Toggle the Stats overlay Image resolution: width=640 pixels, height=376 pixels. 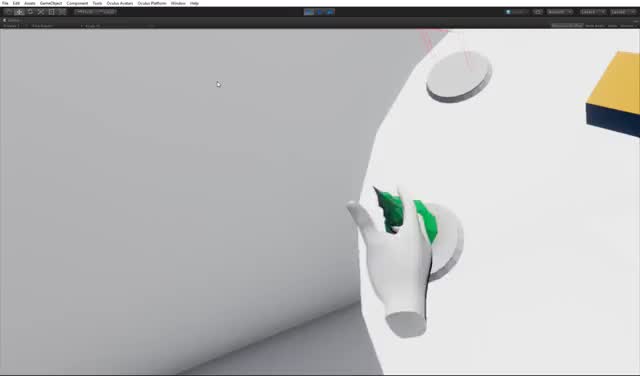(612, 26)
